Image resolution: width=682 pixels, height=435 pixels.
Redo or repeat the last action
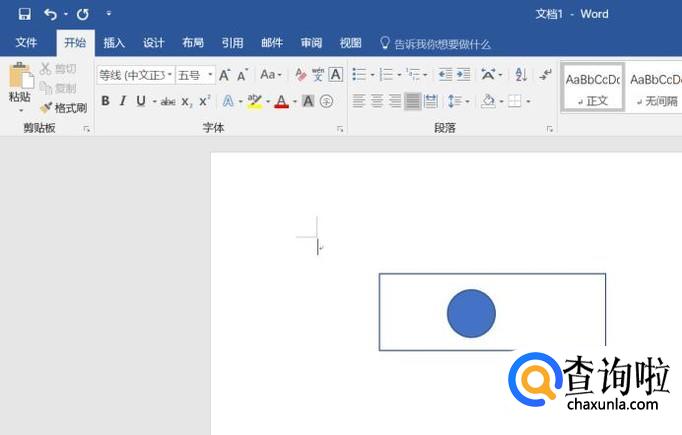[x=83, y=14]
